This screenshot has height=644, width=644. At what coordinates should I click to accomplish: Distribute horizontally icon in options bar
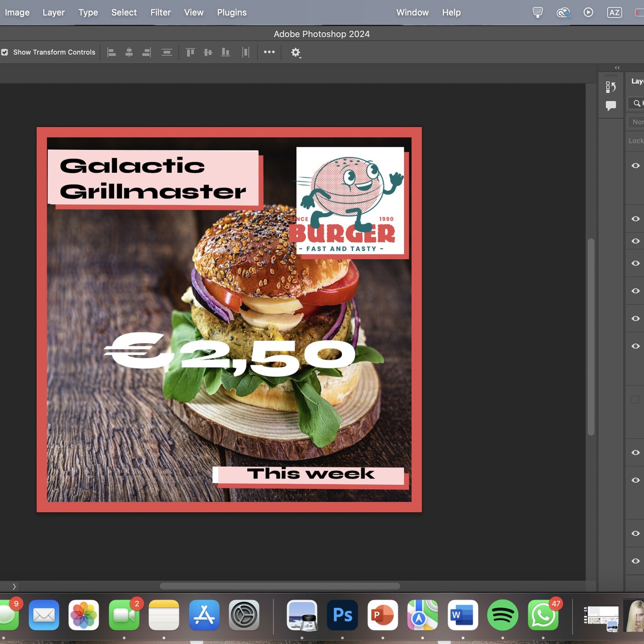click(246, 52)
